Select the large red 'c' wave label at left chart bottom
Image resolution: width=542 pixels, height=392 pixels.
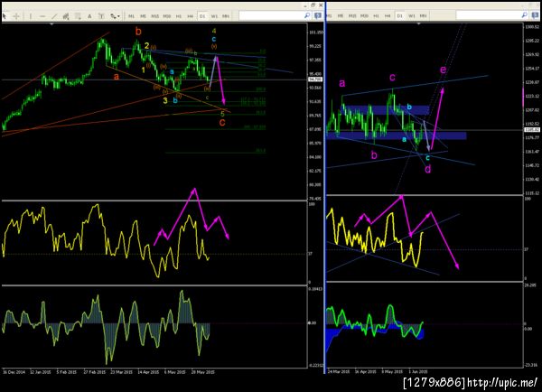coord(222,122)
